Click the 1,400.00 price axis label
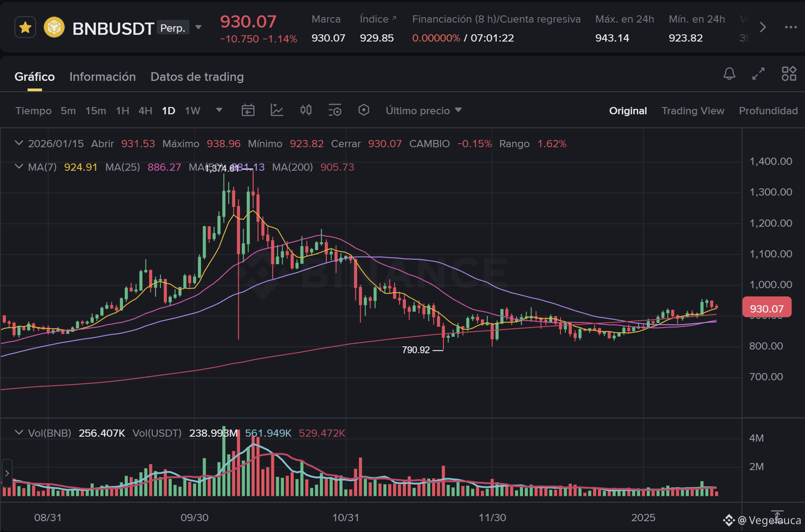The width and height of the screenshot is (805, 532). 771,161
